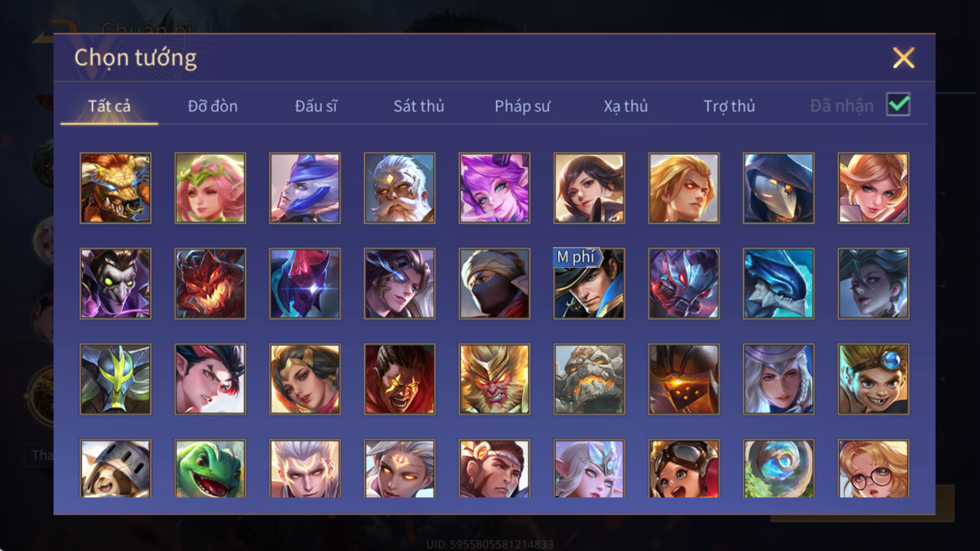Choose the hooded plague-mask hero
The width and height of the screenshot is (980, 551).
[778, 188]
